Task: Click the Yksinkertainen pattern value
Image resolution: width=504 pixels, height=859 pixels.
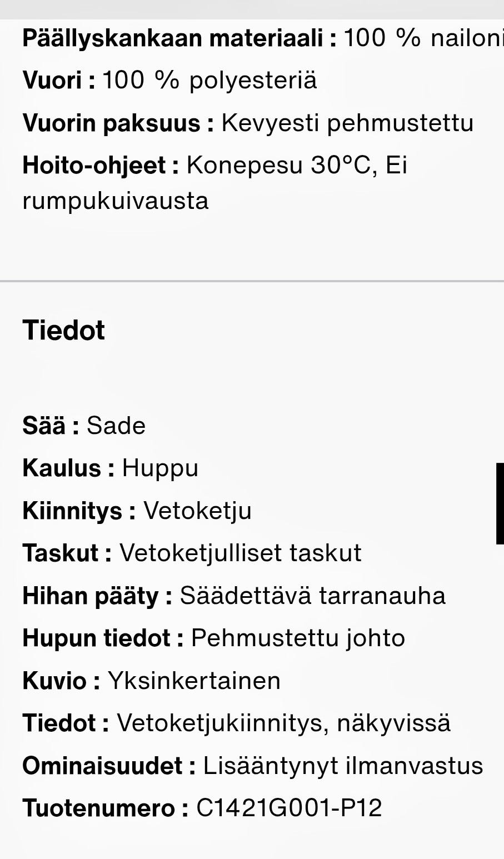Action: (x=194, y=681)
